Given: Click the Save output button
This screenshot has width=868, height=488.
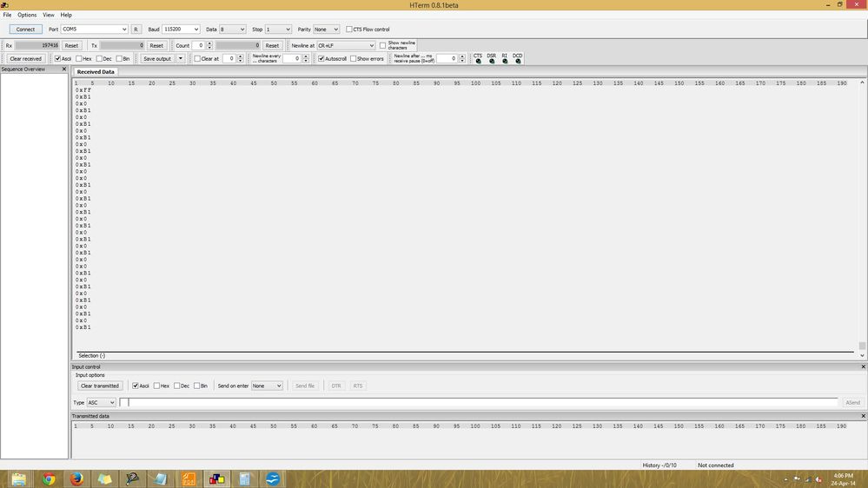Looking at the screenshot, I should click(x=157, y=59).
